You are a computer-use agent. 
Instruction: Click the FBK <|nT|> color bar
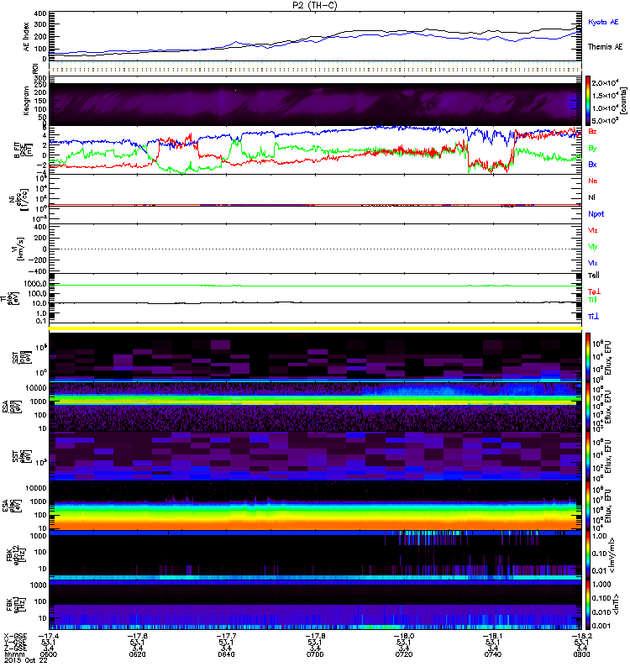pyautogui.click(x=588, y=605)
